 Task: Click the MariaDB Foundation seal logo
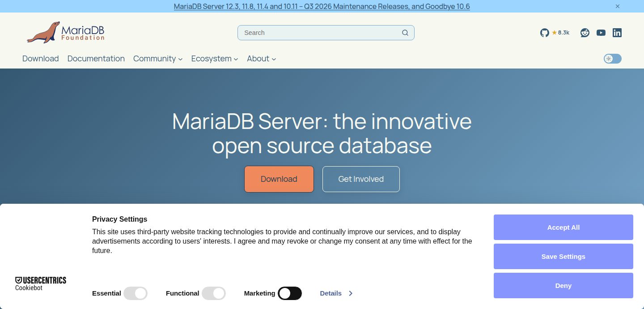click(x=65, y=32)
